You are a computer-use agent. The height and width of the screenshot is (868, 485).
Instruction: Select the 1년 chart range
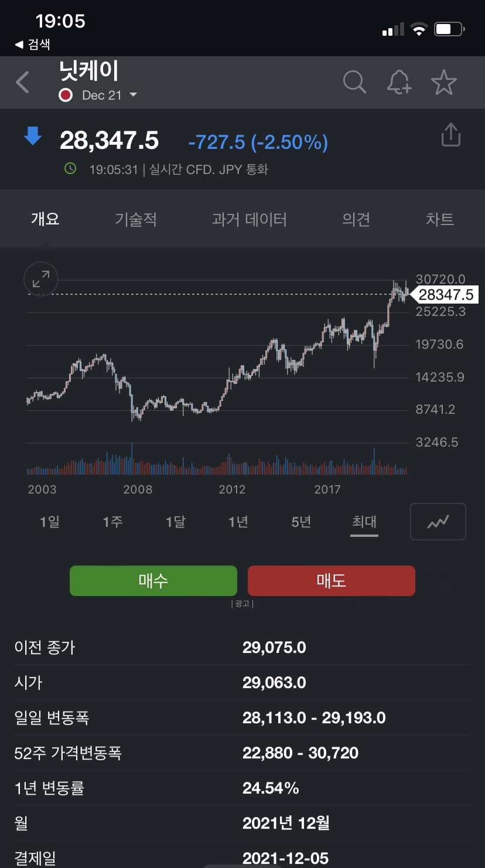238,521
